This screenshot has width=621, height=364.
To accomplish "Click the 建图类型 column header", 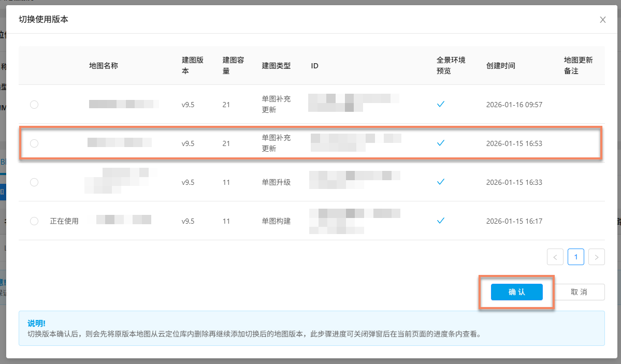I will (x=276, y=66).
